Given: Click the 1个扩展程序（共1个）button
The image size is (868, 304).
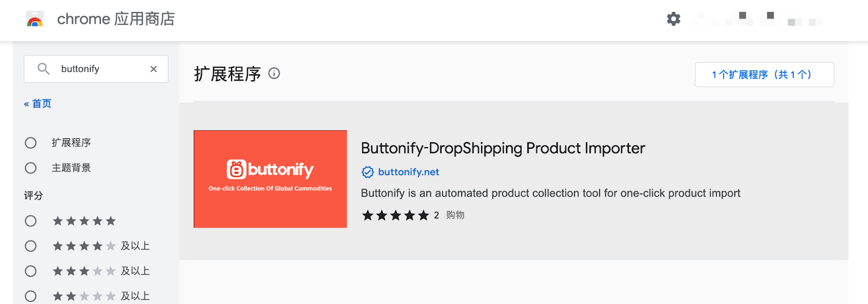Looking at the screenshot, I should [764, 74].
